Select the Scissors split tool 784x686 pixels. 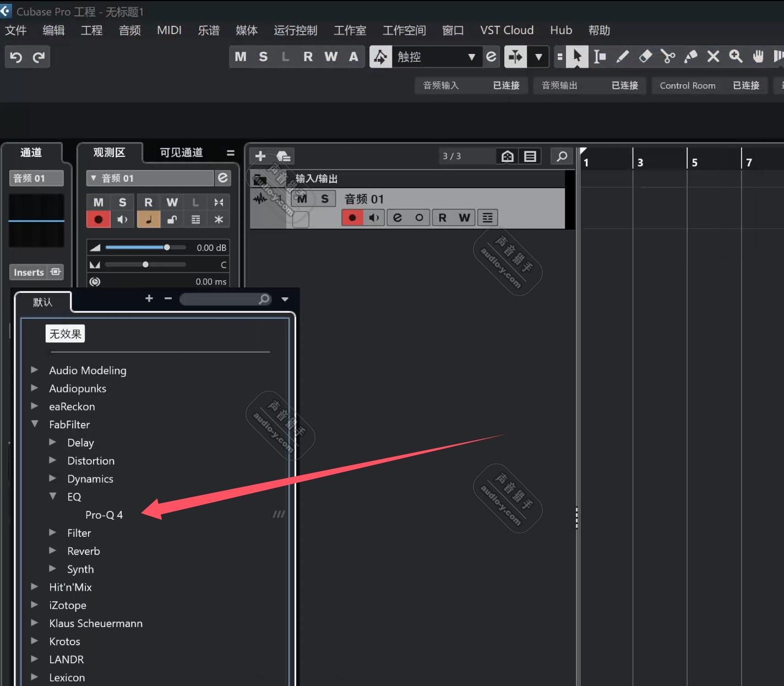pos(668,56)
